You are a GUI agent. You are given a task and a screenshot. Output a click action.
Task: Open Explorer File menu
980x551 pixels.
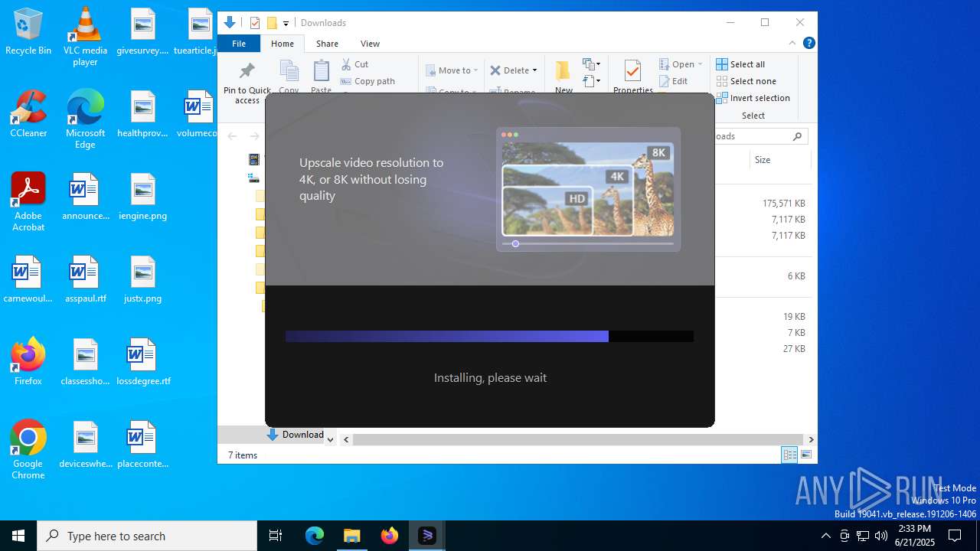coord(239,44)
